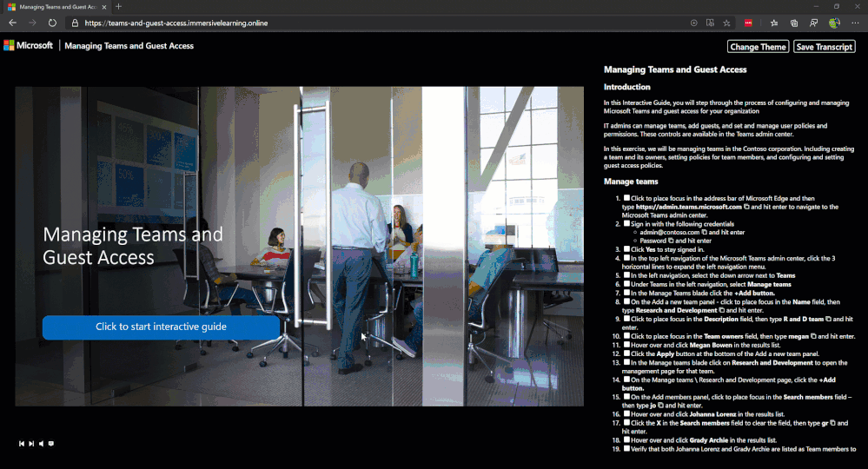
Task: Click the meeting room intro image
Action: coord(300,246)
